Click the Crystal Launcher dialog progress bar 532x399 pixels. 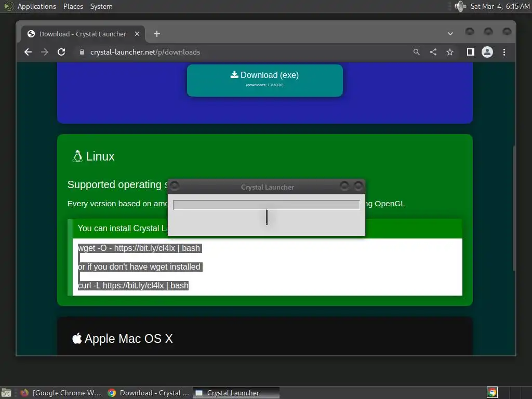coord(267,205)
